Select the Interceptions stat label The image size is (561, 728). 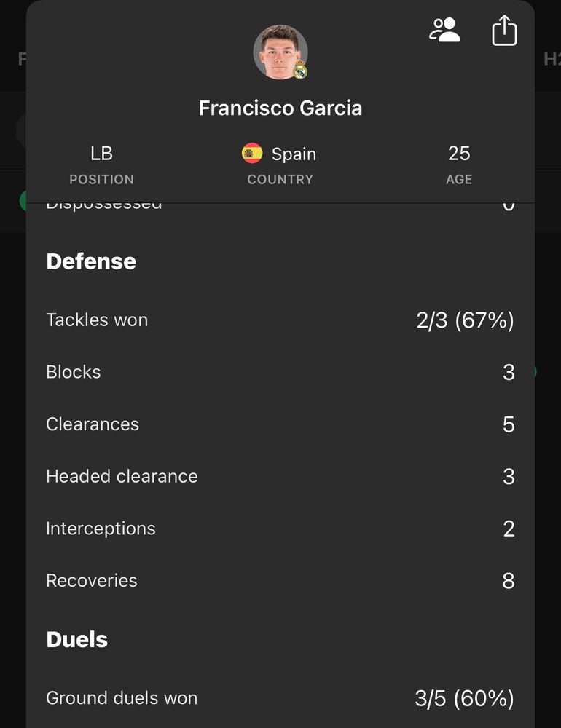[101, 529]
